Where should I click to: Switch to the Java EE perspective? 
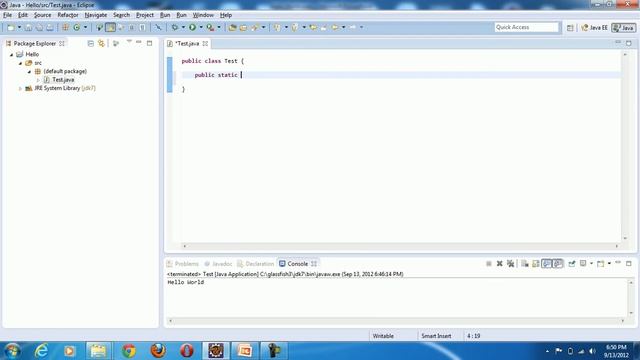coord(594,27)
